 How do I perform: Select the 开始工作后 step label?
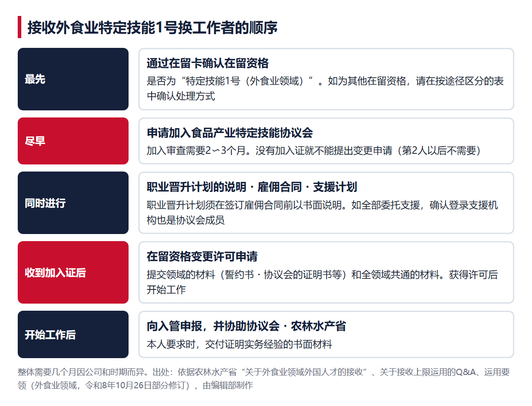[73, 335]
